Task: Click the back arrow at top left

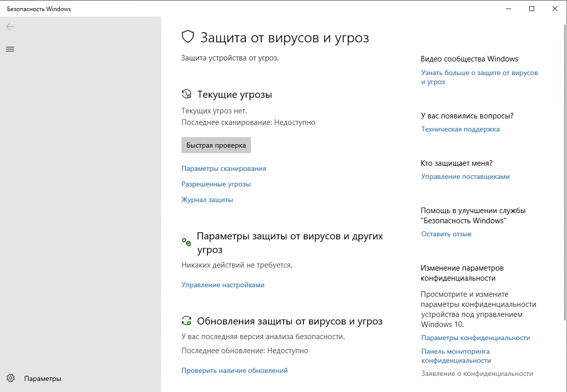Action: [x=10, y=27]
